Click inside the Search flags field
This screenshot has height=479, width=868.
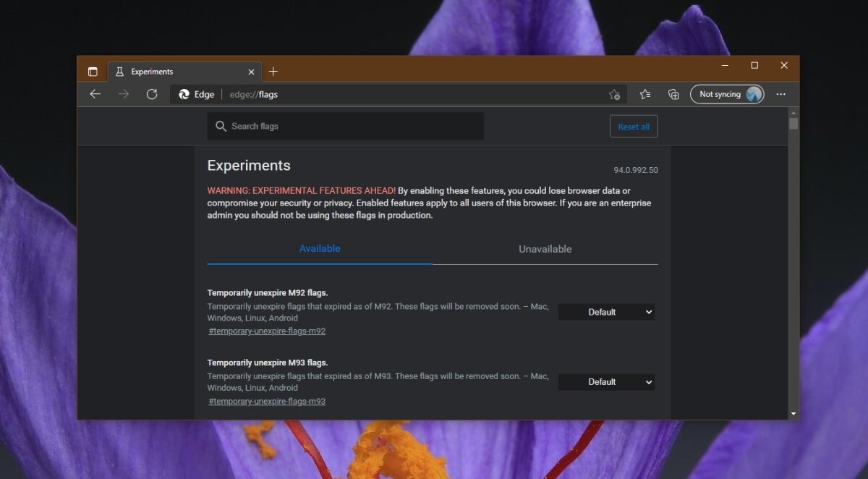click(x=345, y=126)
